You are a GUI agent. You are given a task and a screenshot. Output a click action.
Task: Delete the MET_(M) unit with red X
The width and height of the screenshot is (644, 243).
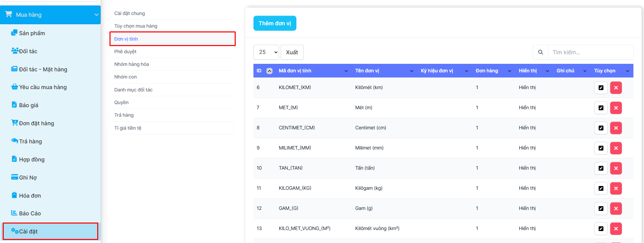pyautogui.click(x=616, y=108)
